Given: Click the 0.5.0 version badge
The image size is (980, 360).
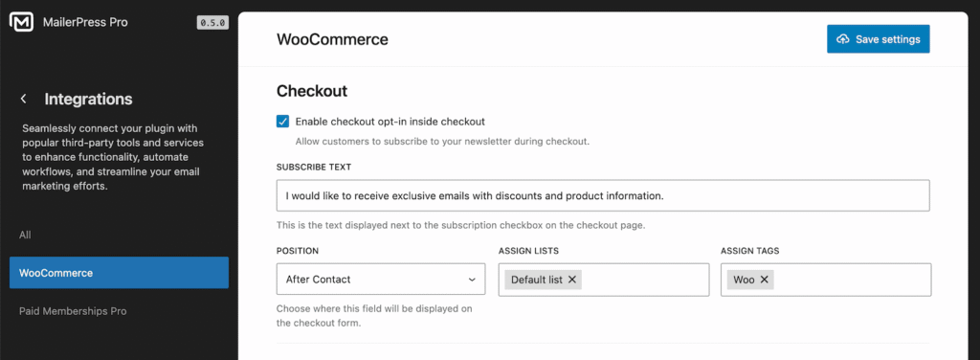Looking at the screenshot, I should point(213,23).
